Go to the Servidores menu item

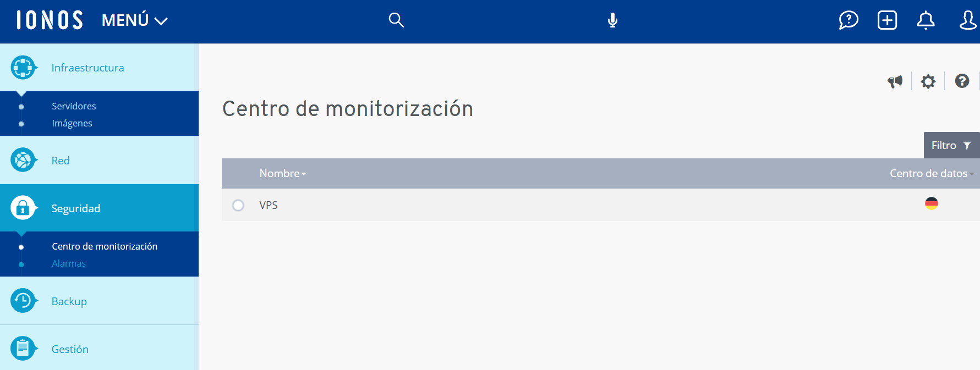click(74, 106)
